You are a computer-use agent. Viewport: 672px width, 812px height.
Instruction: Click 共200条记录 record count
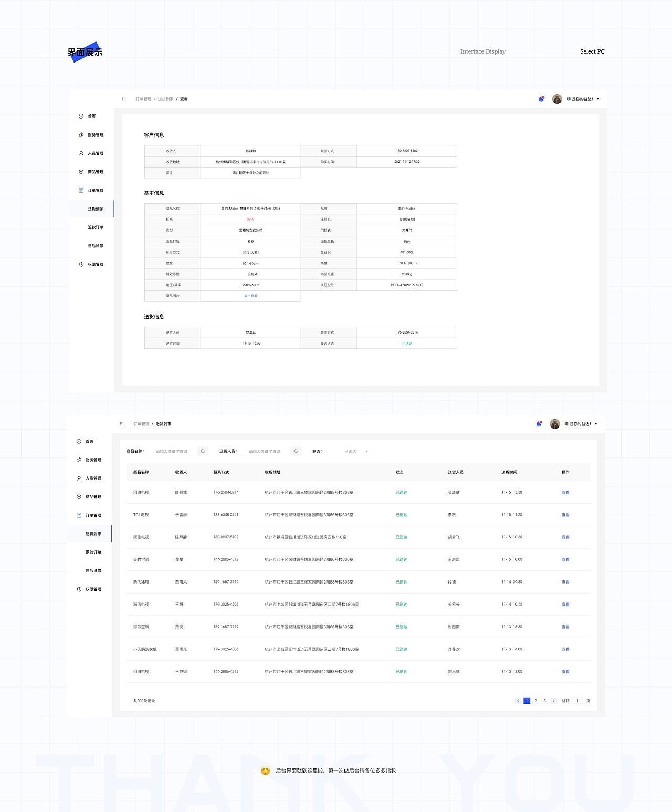[144, 701]
